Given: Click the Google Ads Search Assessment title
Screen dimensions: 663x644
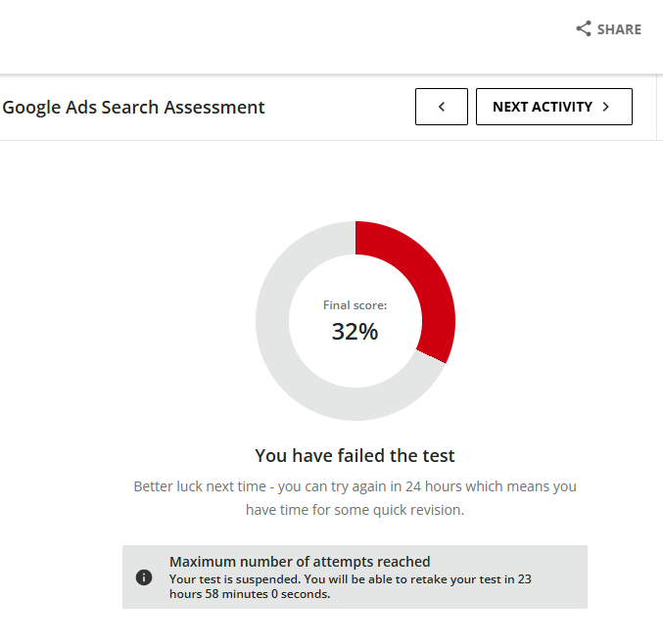Looking at the screenshot, I should (x=133, y=108).
